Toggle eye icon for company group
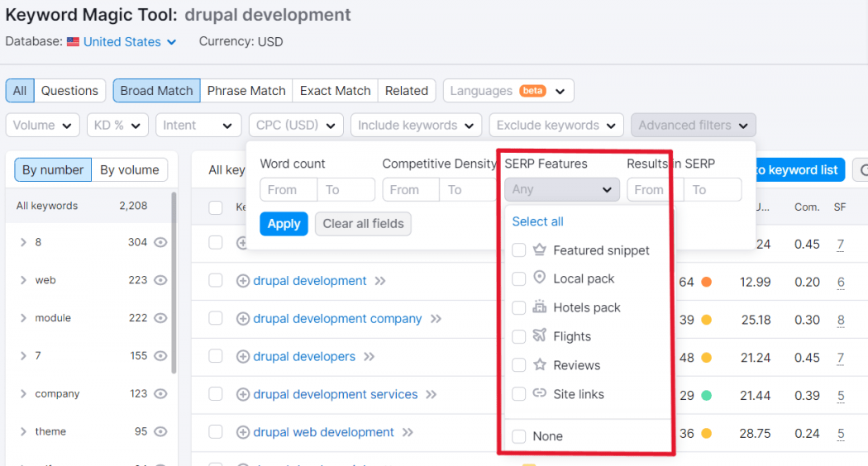 coord(160,393)
